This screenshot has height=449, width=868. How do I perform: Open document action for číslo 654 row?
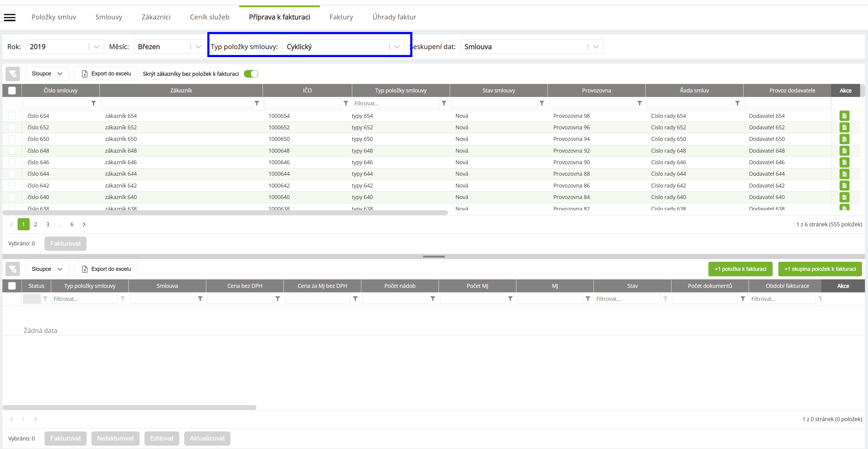point(844,116)
